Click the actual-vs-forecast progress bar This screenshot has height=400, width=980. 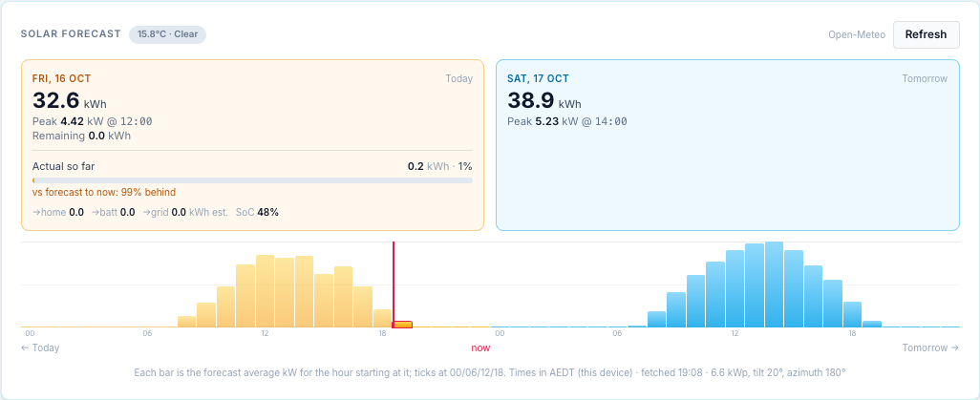[x=252, y=180]
